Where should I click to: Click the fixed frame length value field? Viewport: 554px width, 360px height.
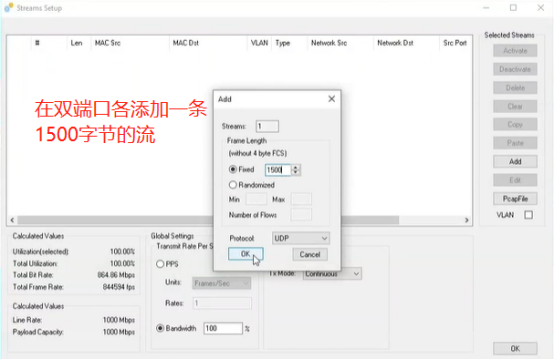pos(278,170)
